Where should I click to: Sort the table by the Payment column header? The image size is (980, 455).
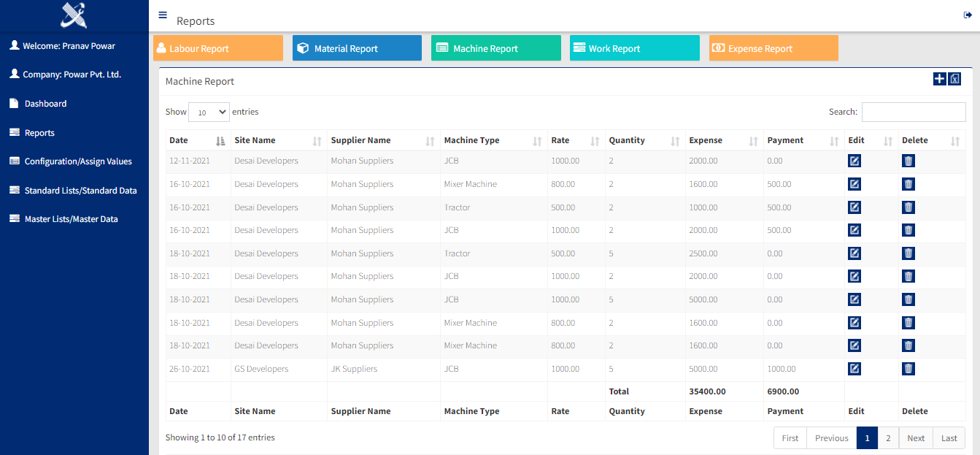(804, 140)
